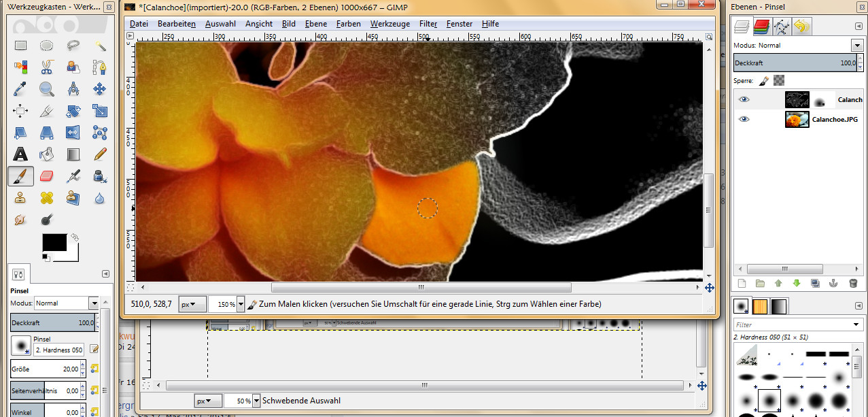Select the Pencil tool
Image resolution: width=868 pixels, height=417 pixels.
(100, 154)
